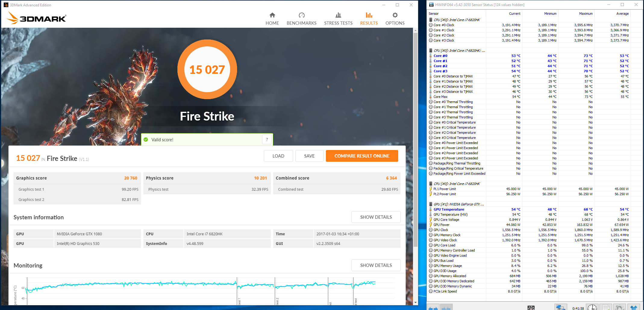Start logging via the log file icon
Image resolution: width=644 pixels, height=310 pixels.
point(606,307)
